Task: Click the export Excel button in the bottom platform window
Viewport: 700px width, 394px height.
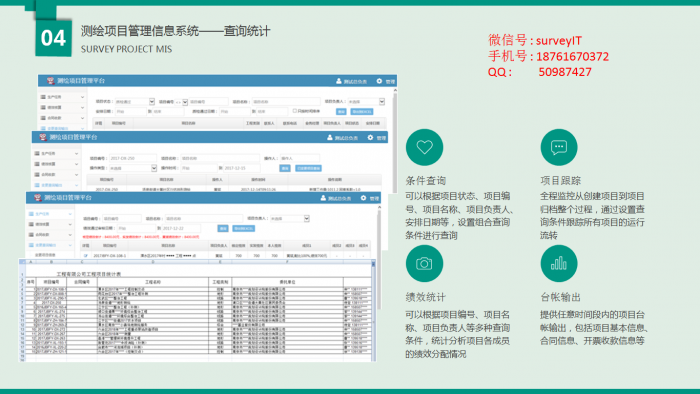Action: (x=244, y=228)
